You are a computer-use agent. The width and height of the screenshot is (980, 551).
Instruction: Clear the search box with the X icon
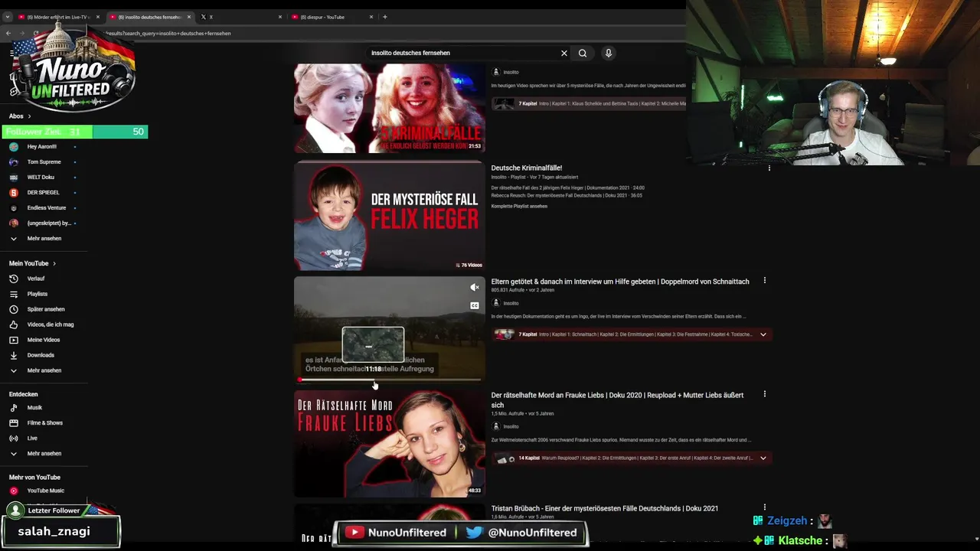click(x=564, y=53)
